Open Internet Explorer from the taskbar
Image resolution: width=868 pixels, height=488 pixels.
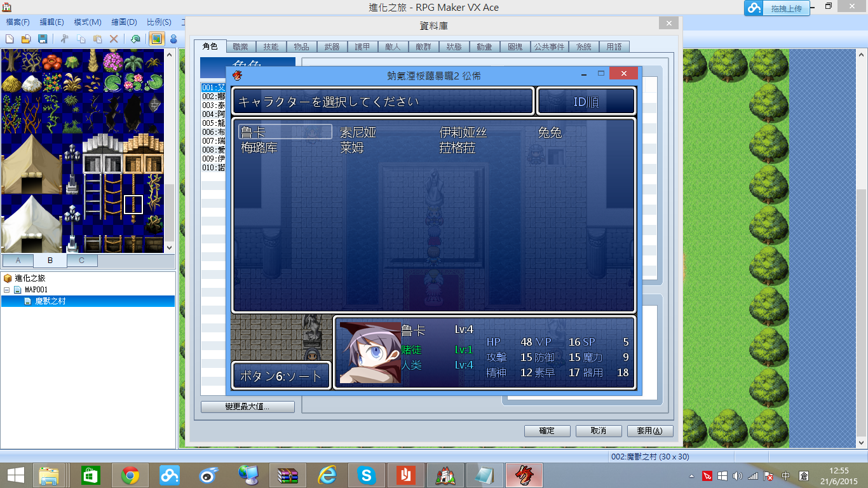pyautogui.click(x=327, y=475)
